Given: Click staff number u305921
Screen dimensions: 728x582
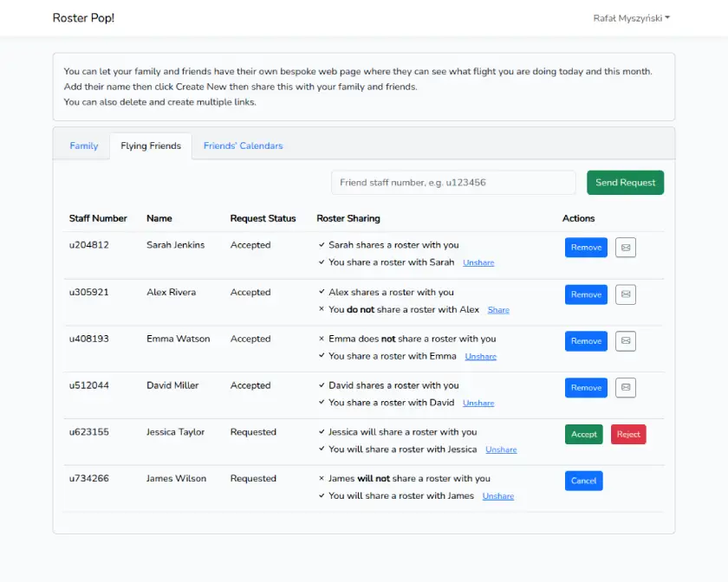Looking at the screenshot, I should click(x=88, y=293).
